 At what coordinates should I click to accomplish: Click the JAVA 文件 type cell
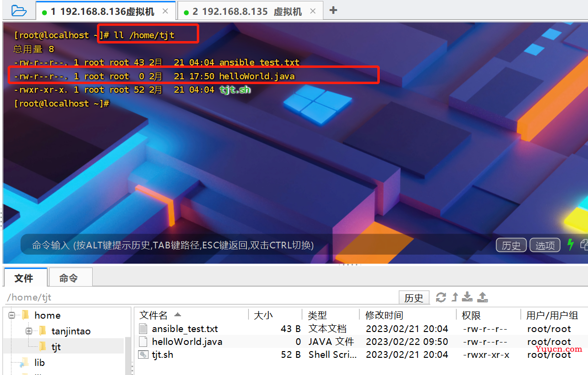point(331,342)
